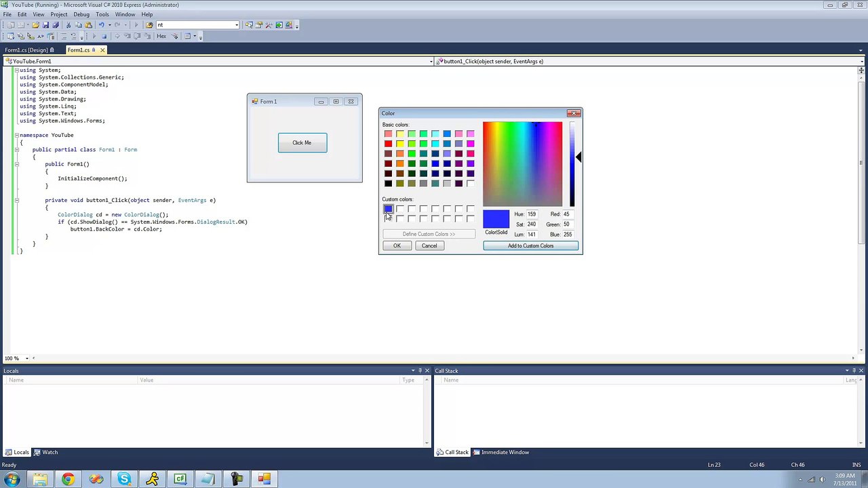Switch to the Immediate Window tab

pos(501,452)
